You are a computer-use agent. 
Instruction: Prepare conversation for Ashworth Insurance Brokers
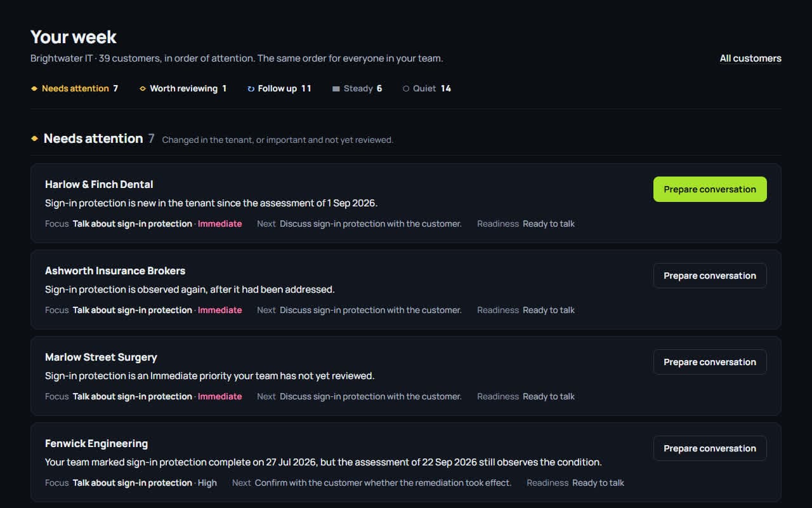coord(710,276)
